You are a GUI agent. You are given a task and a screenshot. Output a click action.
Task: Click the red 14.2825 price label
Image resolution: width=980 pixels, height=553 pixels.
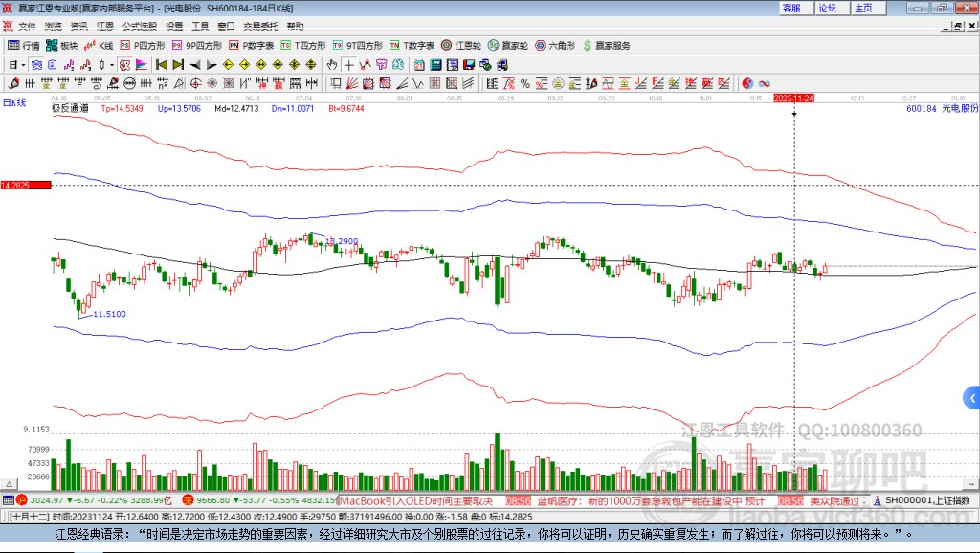pos(25,185)
